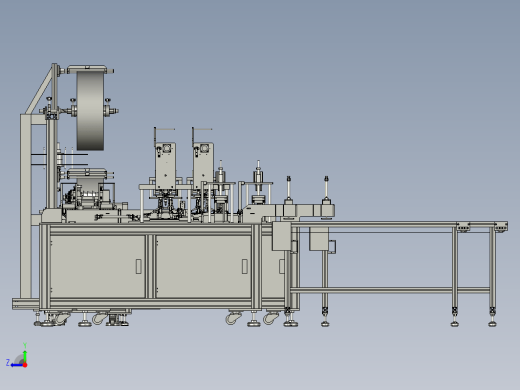Screen dimensions: 520x390
Task: Pick the left cabinet door panel
Action: pyautogui.click(x=98, y=267)
